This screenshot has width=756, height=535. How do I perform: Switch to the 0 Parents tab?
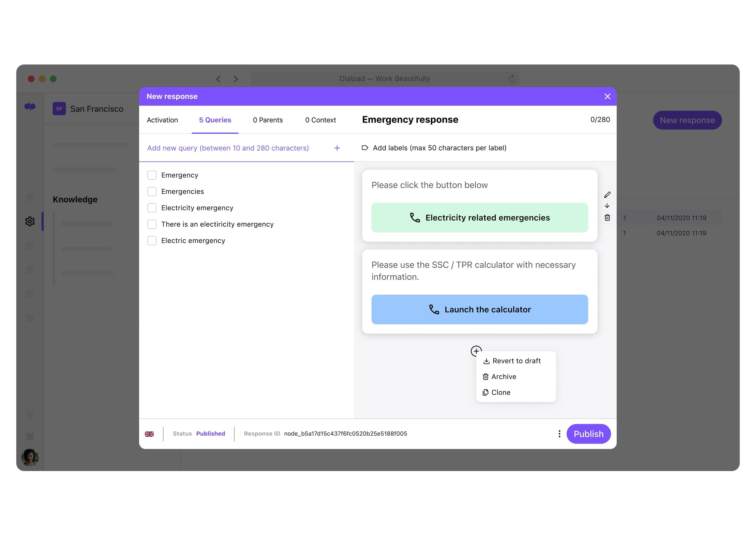(268, 120)
